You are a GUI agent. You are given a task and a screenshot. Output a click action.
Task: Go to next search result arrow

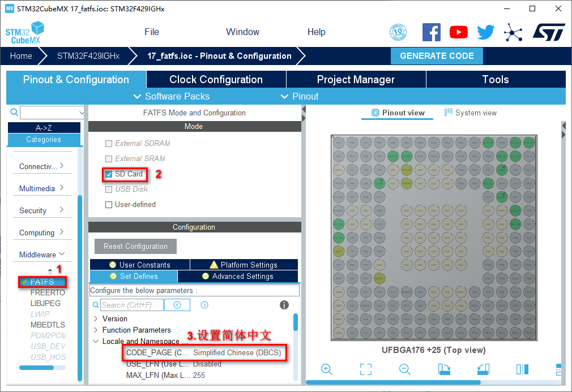204,305
